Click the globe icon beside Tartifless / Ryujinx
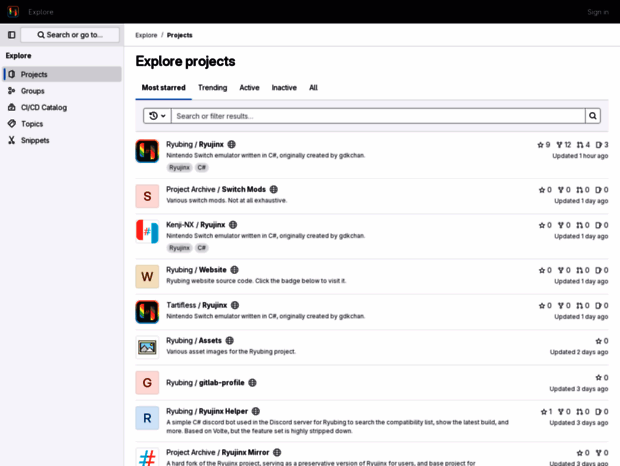 tap(235, 305)
